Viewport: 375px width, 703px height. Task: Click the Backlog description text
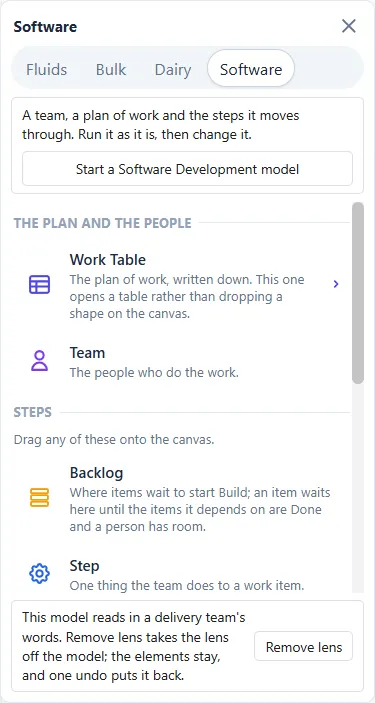pyautogui.click(x=200, y=509)
